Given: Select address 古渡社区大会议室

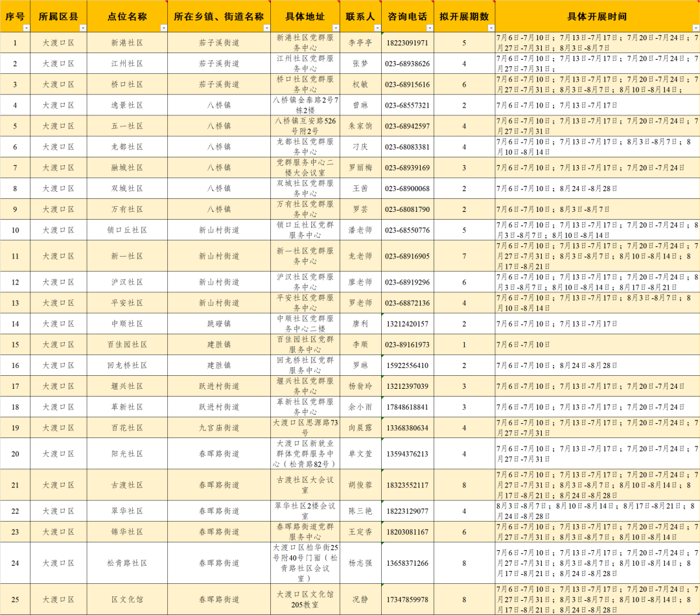Looking at the screenshot, I should (305, 485).
